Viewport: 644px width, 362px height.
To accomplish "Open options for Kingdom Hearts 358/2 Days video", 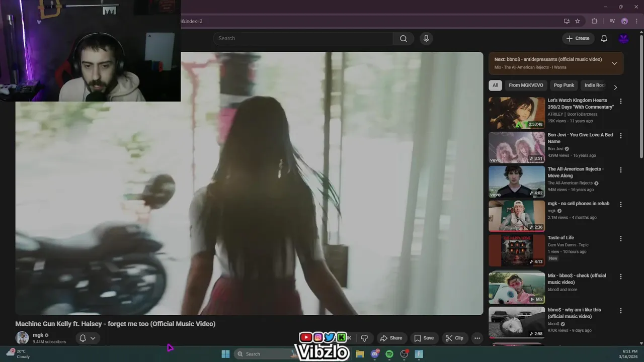I will [x=620, y=101].
